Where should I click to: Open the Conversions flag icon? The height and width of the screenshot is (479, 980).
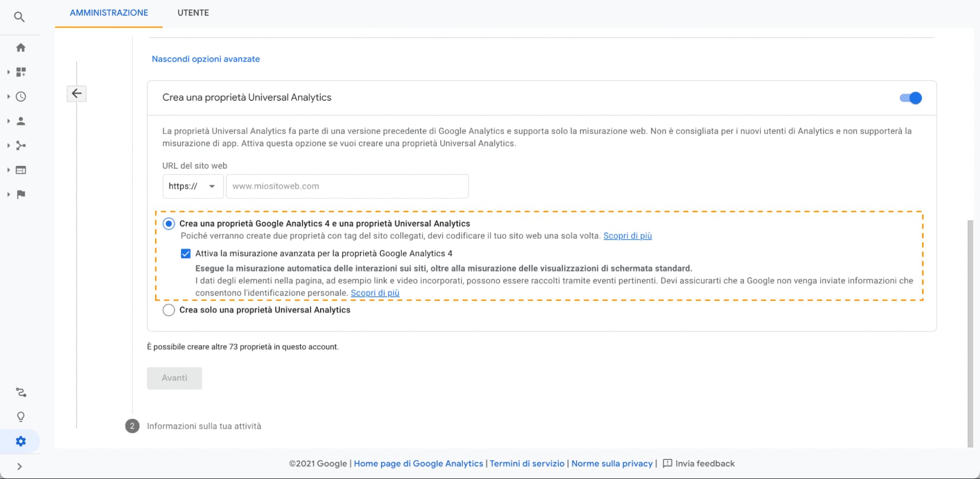(21, 194)
